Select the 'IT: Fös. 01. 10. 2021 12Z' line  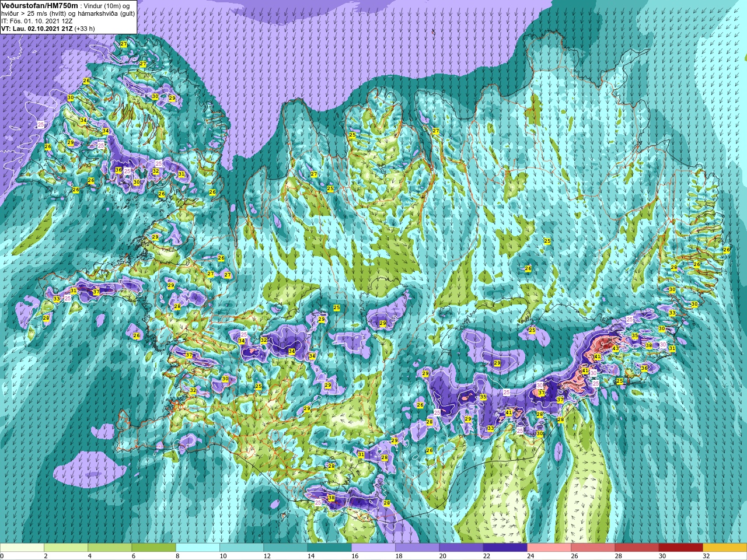[37, 21]
